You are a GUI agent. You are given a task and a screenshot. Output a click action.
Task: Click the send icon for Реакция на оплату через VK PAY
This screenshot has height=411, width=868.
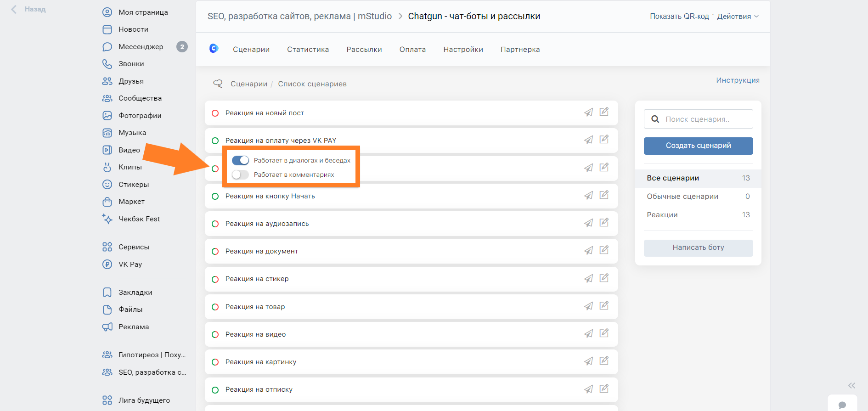(588, 140)
